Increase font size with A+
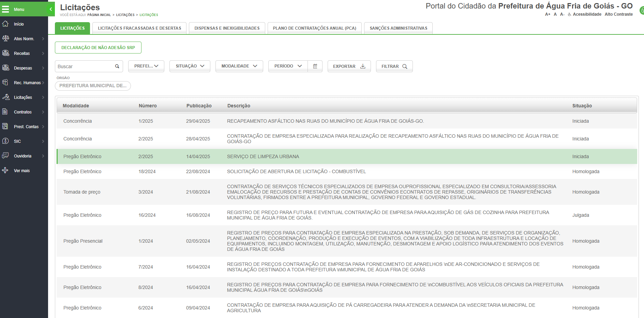 coord(548,14)
